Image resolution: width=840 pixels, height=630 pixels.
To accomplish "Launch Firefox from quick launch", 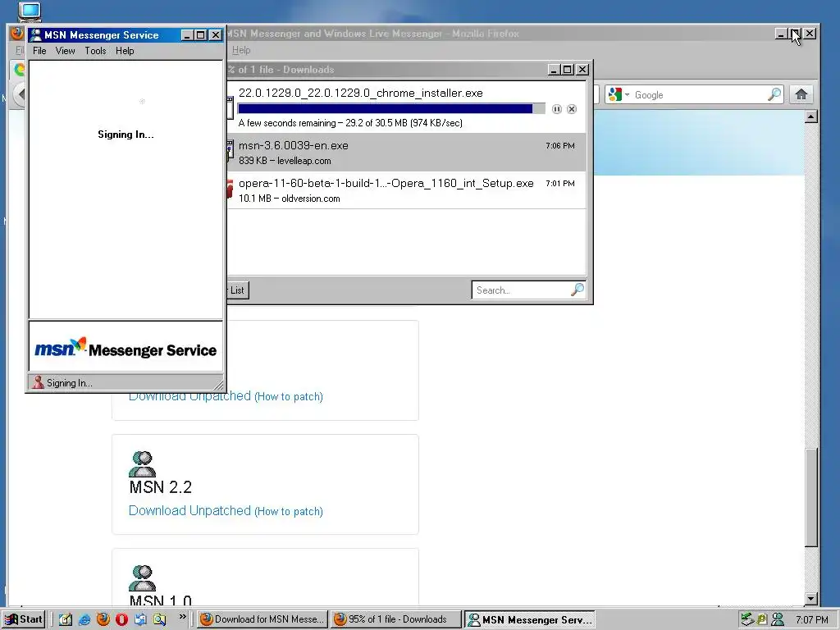I will [103, 619].
